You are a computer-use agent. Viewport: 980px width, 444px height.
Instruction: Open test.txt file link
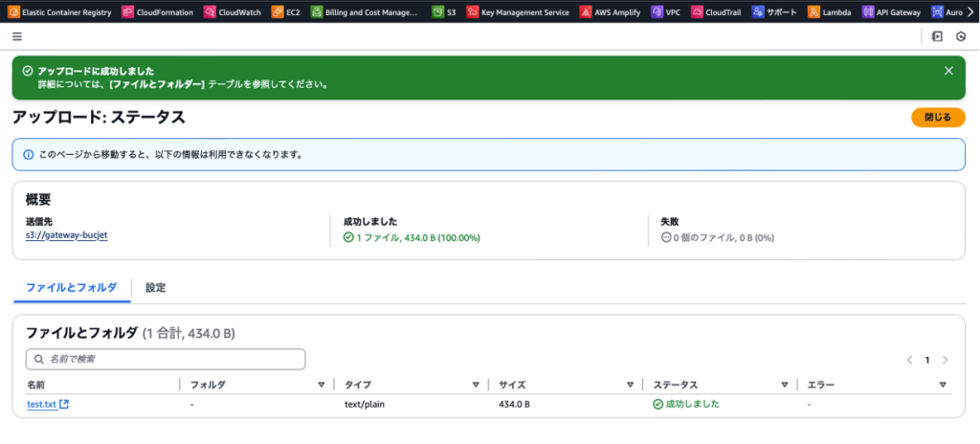(42, 404)
